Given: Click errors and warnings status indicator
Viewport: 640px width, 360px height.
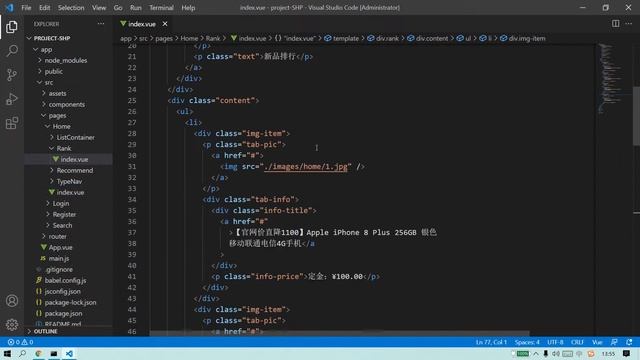Looking at the screenshot, I should coord(20,342).
